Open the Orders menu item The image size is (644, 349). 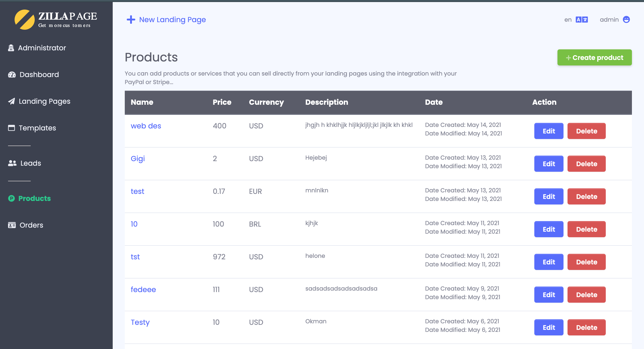(31, 225)
